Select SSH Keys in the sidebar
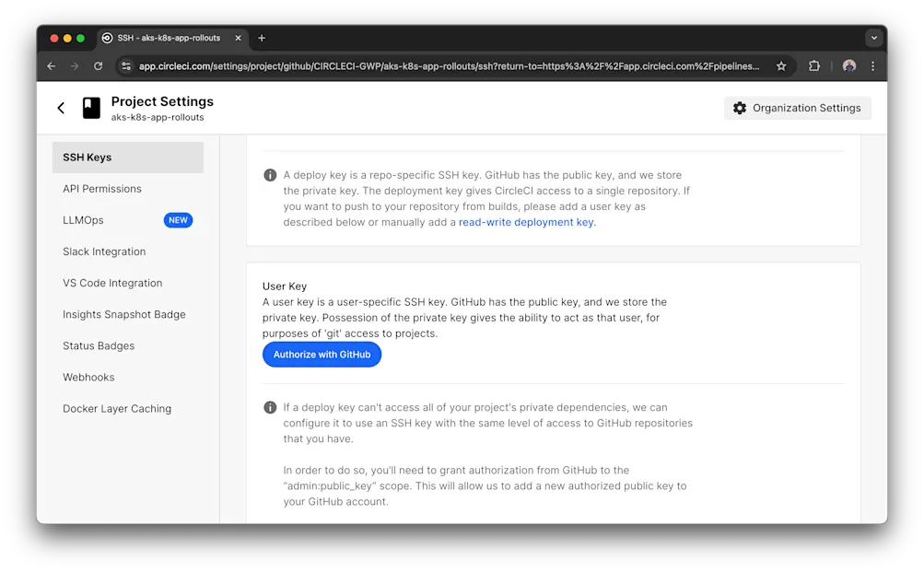The image size is (924, 572). pyautogui.click(x=128, y=158)
